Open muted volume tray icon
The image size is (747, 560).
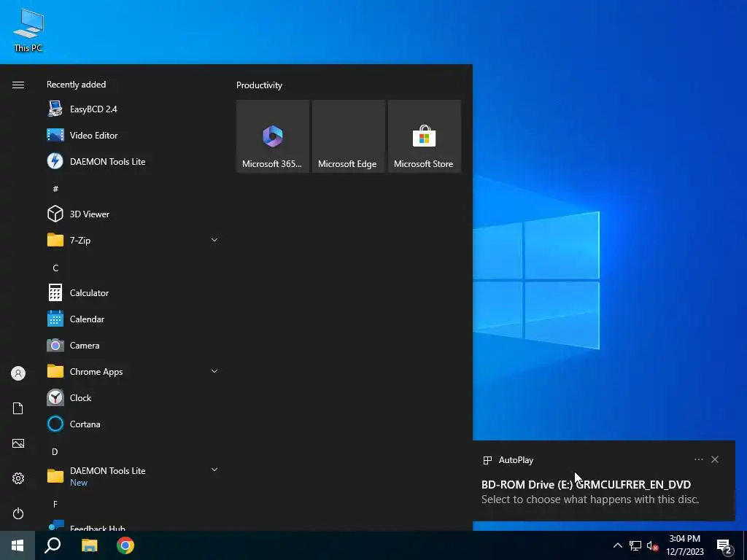coord(652,545)
